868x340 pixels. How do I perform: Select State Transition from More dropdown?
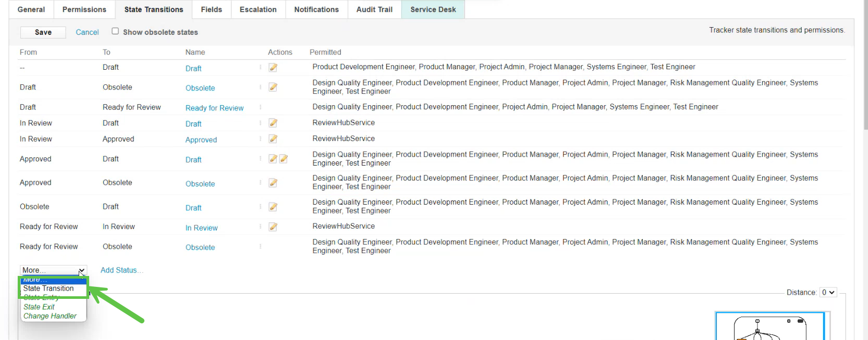(48, 288)
